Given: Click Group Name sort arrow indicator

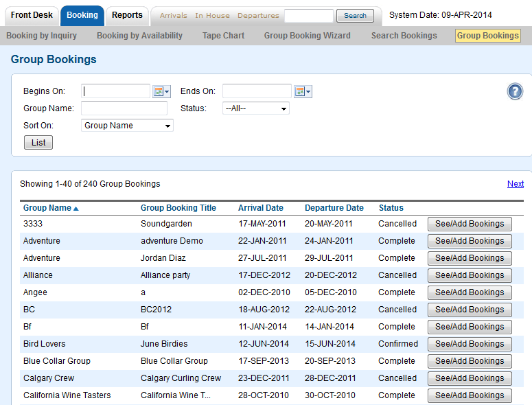Looking at the screenshot, I should [x=76, y=208].
